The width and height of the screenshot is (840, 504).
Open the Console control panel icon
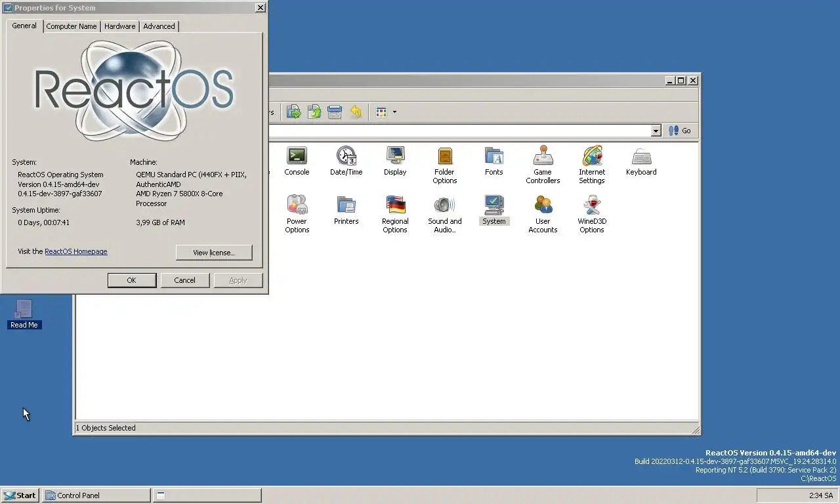[x=297, y=161]
